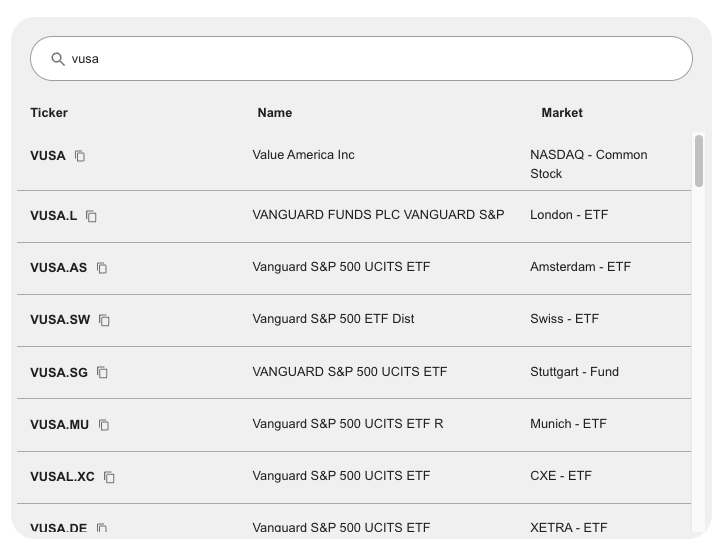Copy the VUSA.DE ticker symbol

[x=102, y=528]
